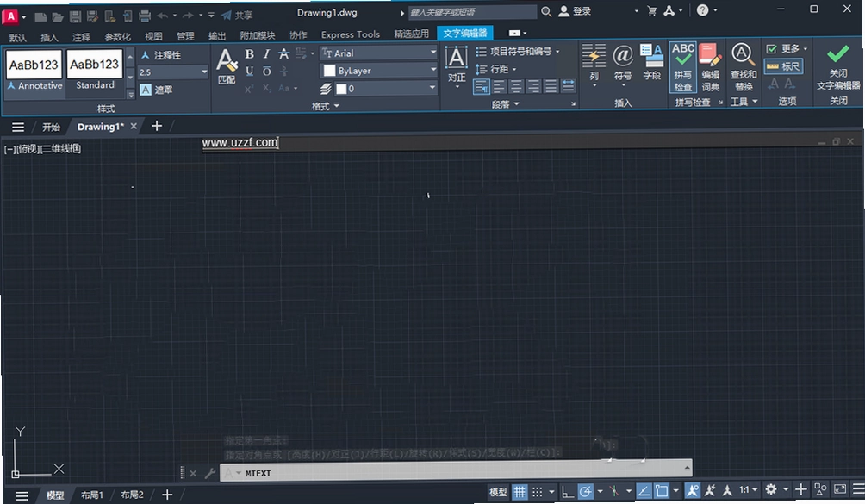Click the workspace switching gear icon
This screenshot has height=504, width=865.
point(771,489)
